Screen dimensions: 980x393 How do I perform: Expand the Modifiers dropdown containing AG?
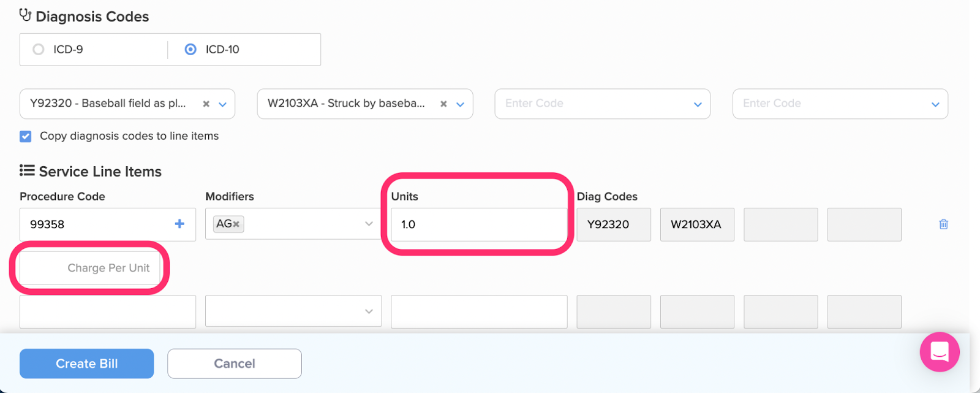coord(369,224)
